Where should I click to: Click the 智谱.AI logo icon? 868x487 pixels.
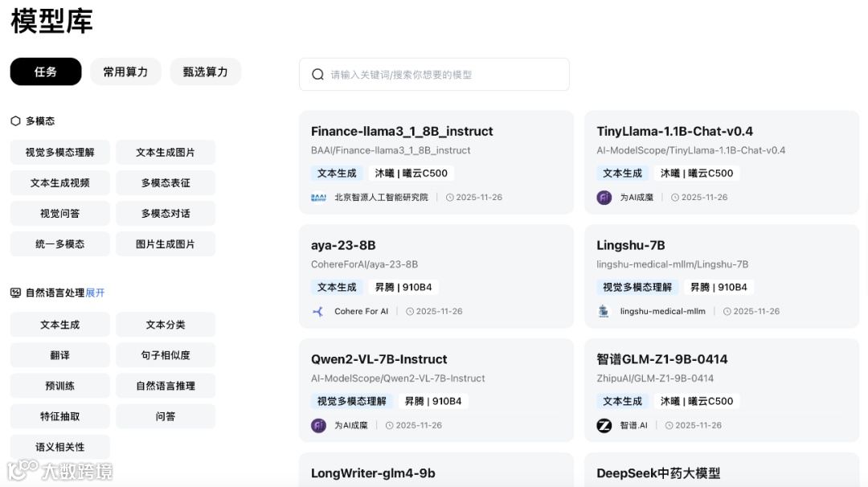(604, 425)
